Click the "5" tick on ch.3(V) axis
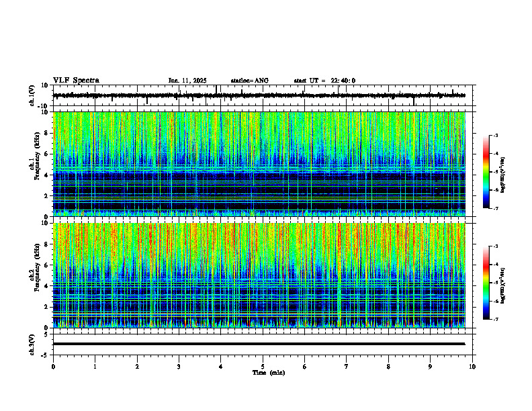The image size is (532, 411). pyautogui.click(x=47, y=334)
